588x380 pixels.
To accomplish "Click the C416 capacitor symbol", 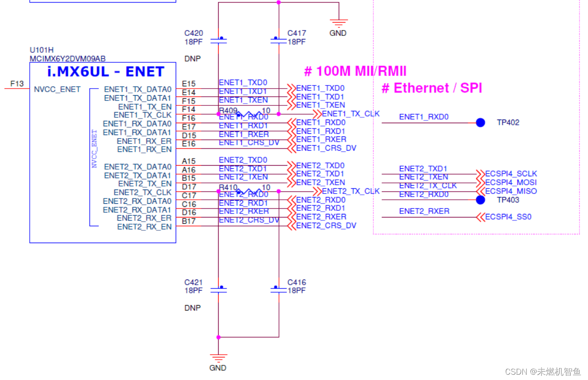I will click(x=278, y=290).
